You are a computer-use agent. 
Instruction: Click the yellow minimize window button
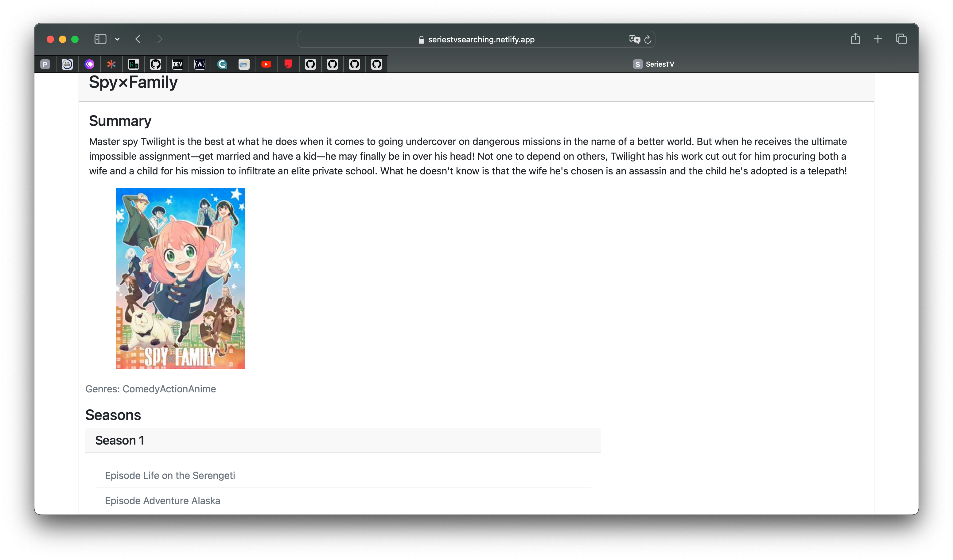click(x=63, y=39)
